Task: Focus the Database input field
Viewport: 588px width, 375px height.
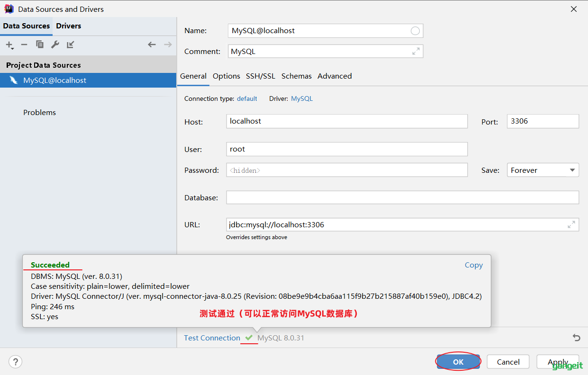Action: [x=403, y=197]
